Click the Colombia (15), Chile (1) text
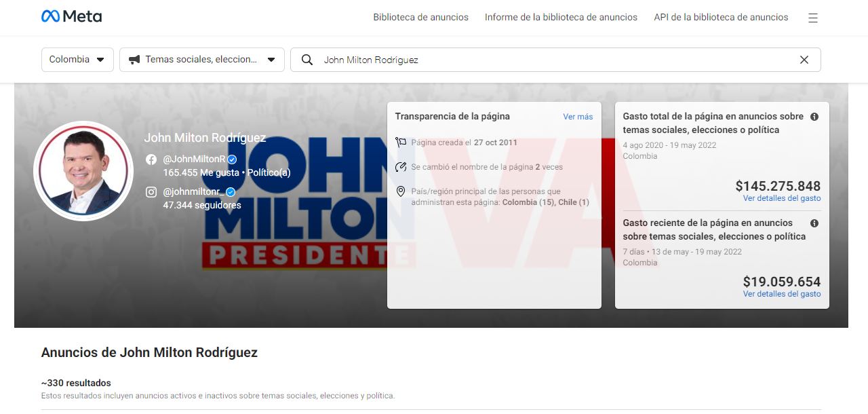868x414 pixels. coord(546,202)
